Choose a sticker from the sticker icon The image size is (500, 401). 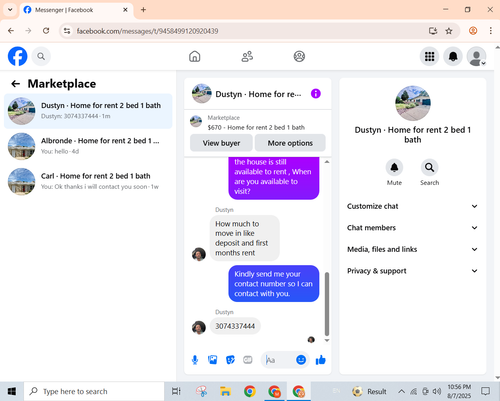coord(230,360)
